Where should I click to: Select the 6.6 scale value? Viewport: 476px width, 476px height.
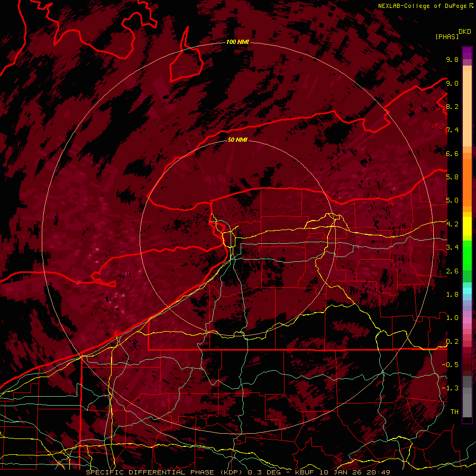[452, 153]
